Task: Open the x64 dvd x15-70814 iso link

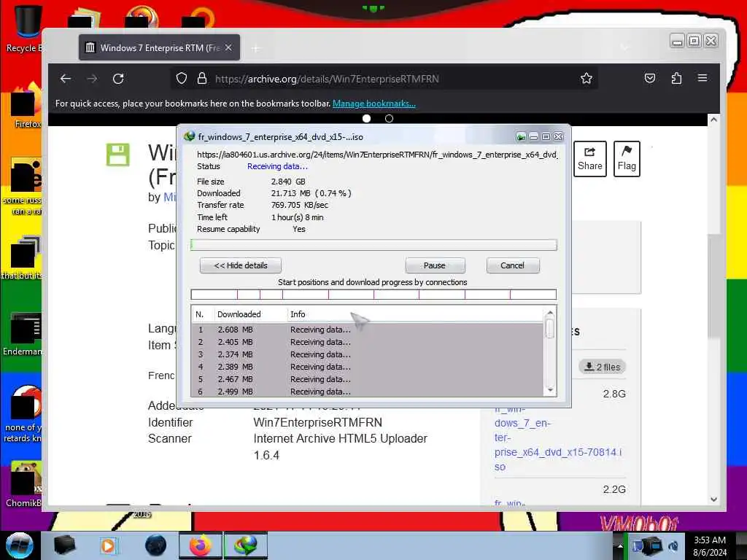Action: click(x=558, y=437)
